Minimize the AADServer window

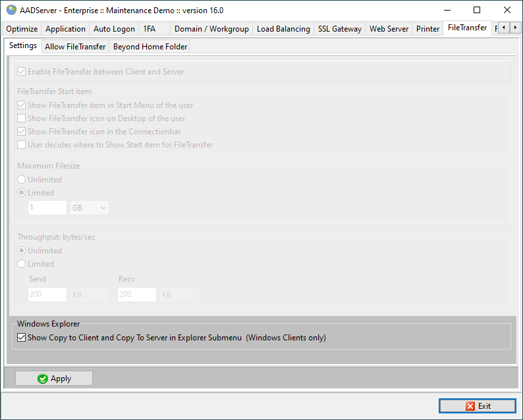[447, 10]
